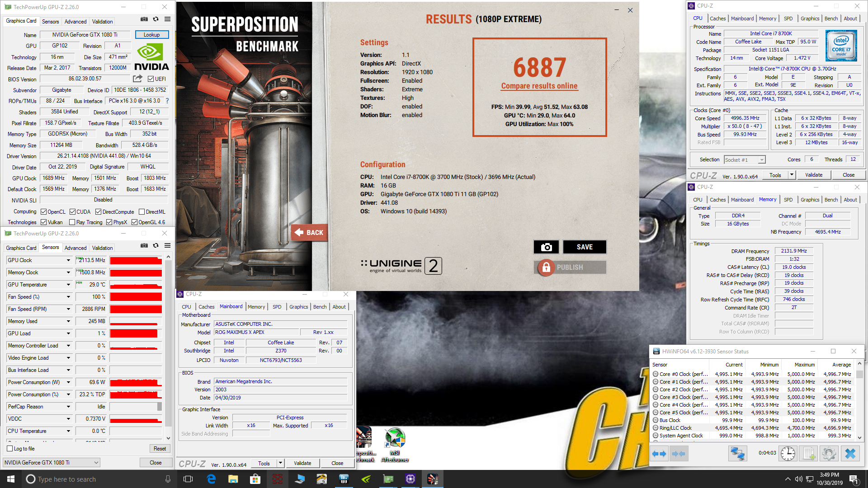Open the hamburger menu in GPU-Z Sensors window
The width and height of the screenshot is (868, 488).
[167, 246]
